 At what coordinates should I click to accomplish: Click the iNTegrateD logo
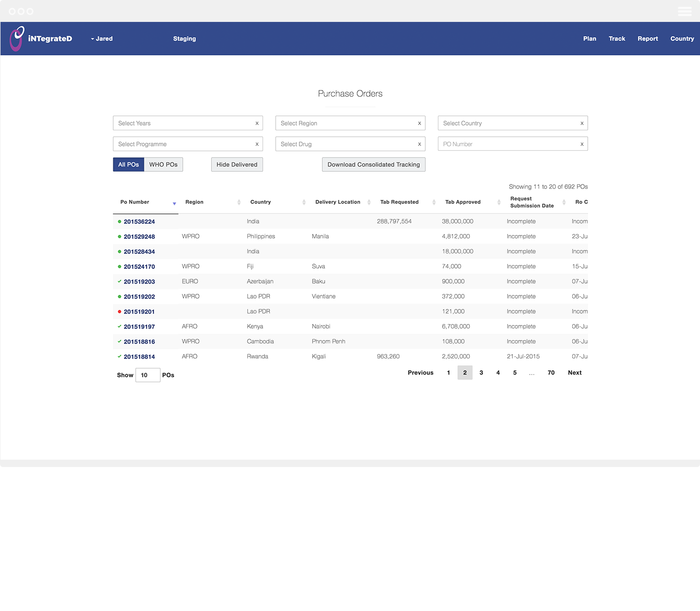(x=41, y=38)
